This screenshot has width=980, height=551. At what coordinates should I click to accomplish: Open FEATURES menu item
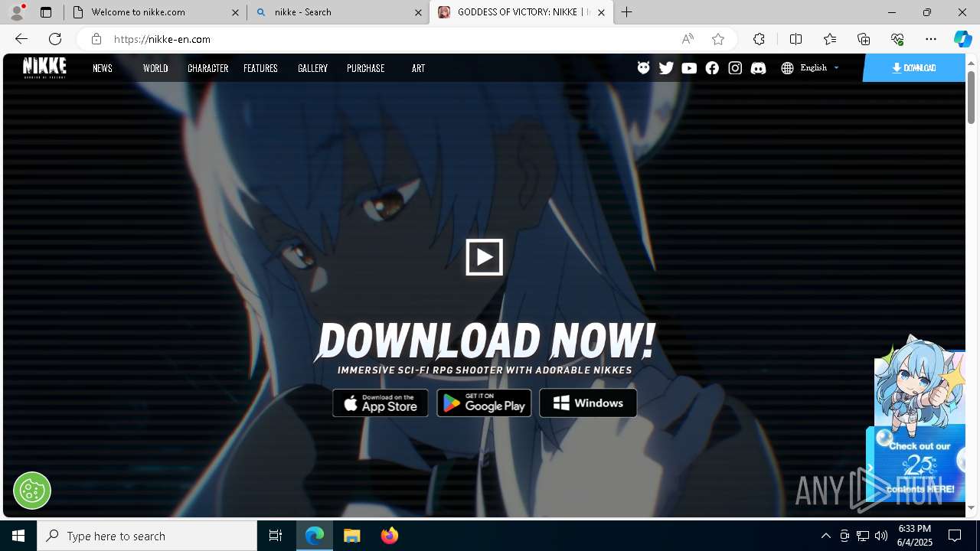(260, 68)
